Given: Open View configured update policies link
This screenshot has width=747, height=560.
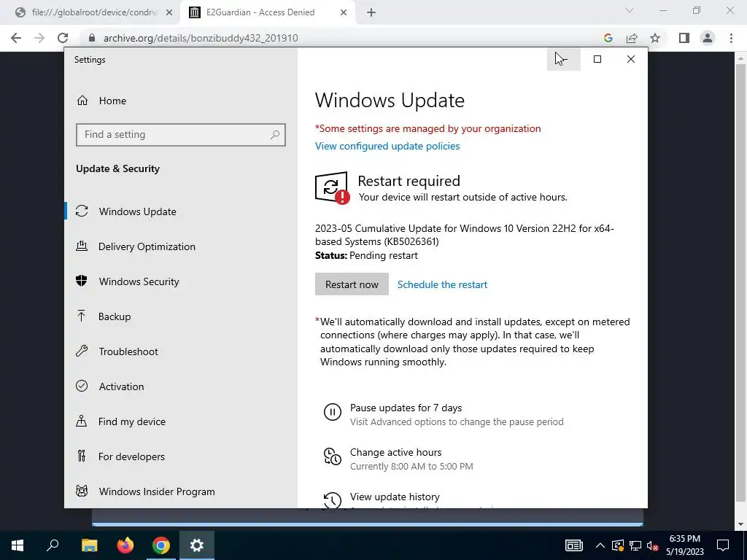Looking at the screenshot, I should 387,146.
